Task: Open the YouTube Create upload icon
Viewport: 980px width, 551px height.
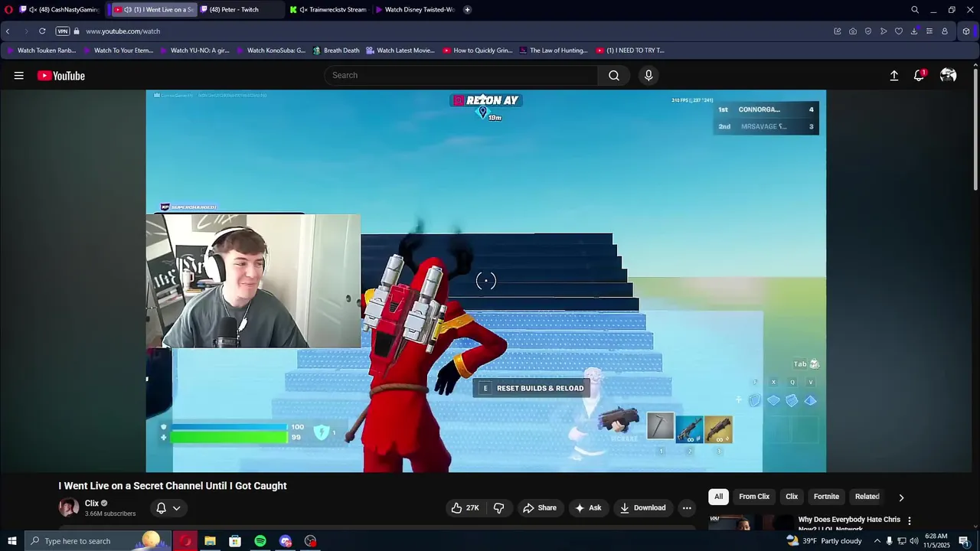Action: (893, 76)
